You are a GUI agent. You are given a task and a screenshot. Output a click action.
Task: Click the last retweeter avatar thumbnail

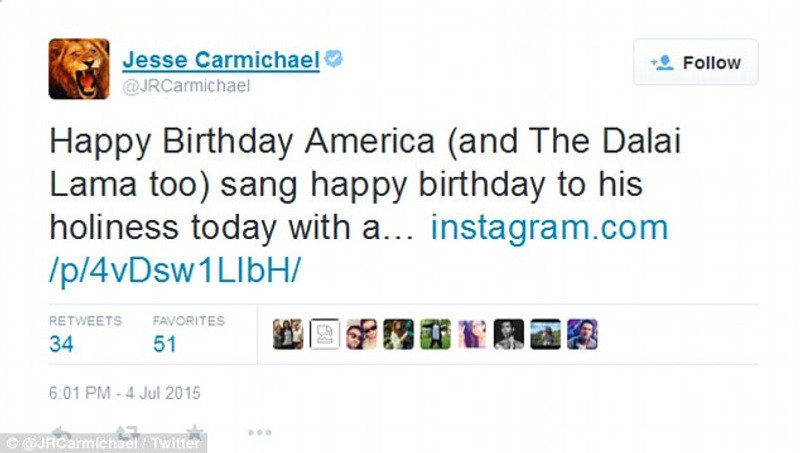tap(582, 334)
